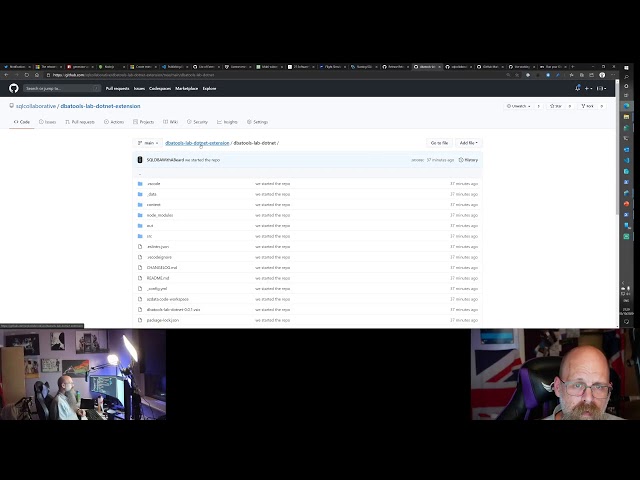Open a new browser tab with plus
This screenshot has height=480, width=640.
(573, 67)
